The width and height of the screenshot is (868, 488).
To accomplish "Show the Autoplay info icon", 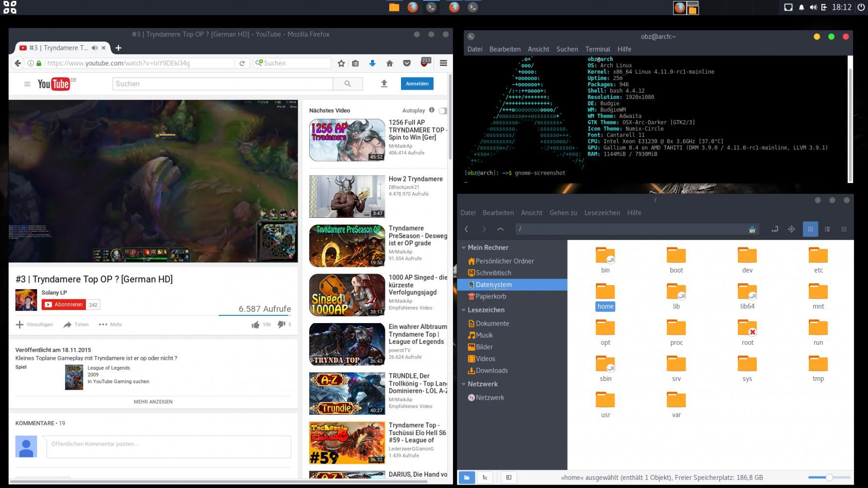I will [x=432, y=110].
